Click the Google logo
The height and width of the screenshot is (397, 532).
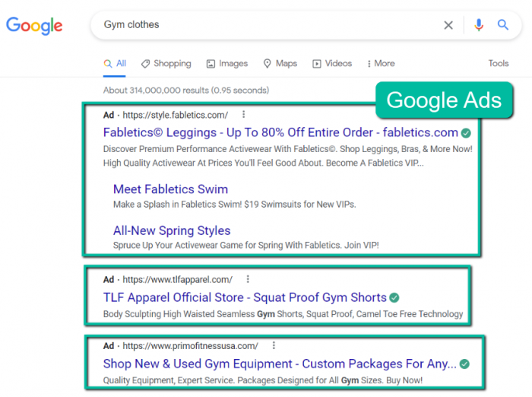point(34,26)
